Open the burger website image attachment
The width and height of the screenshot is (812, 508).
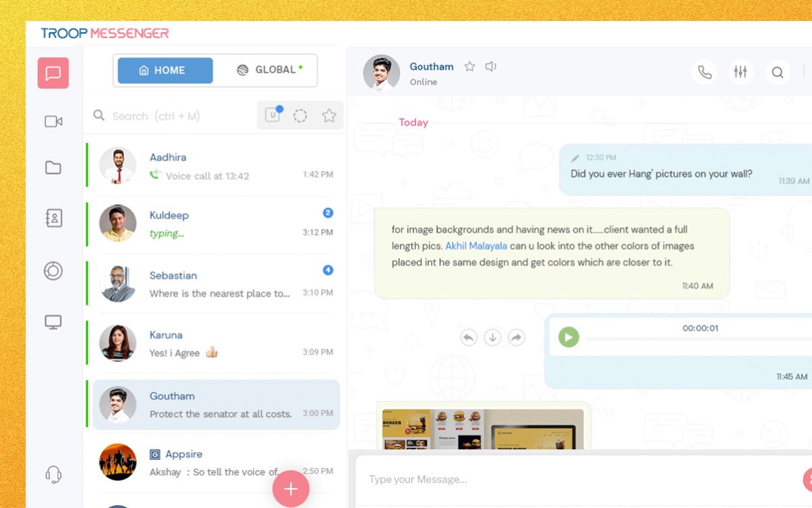coord(483,429)
